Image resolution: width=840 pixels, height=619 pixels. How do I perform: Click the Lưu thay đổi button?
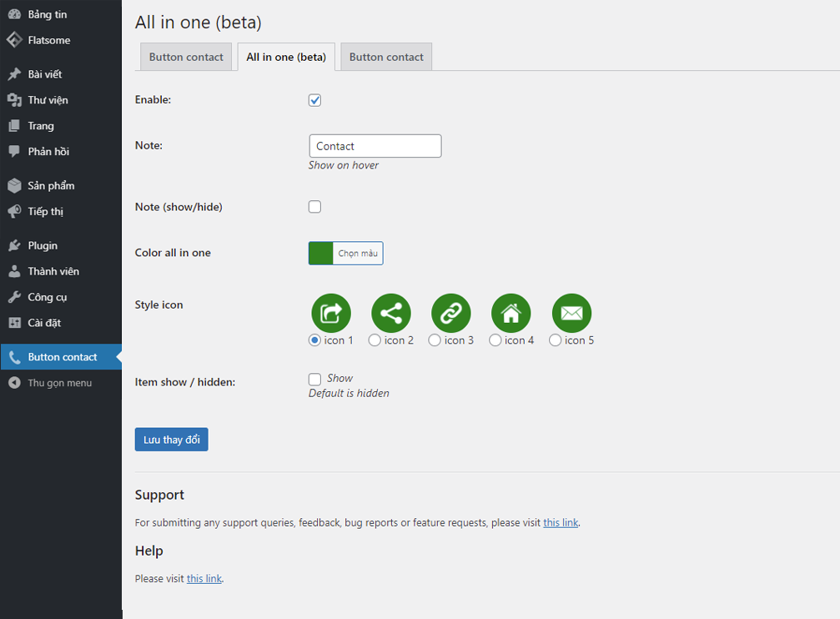tap(171, 440)
